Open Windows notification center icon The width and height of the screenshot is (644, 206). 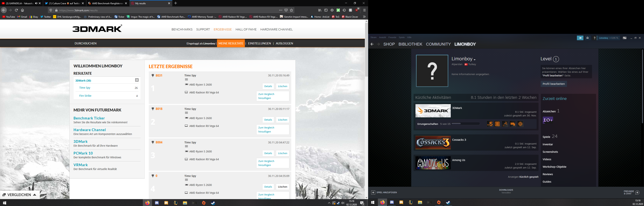coord(362,203)
